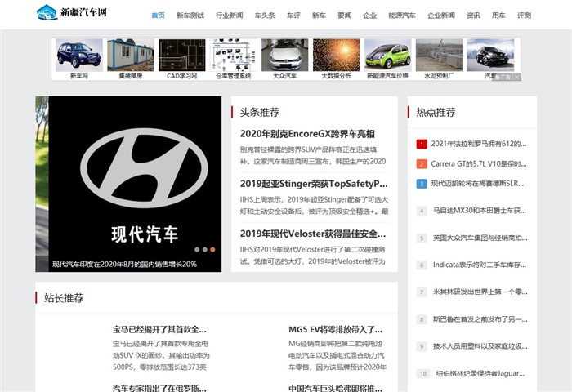The height and width of the screenshot is (392, 572).
Task: Click the MG经销商即将把第二款纯电池 summary
Action: click(x=337, y=355)
